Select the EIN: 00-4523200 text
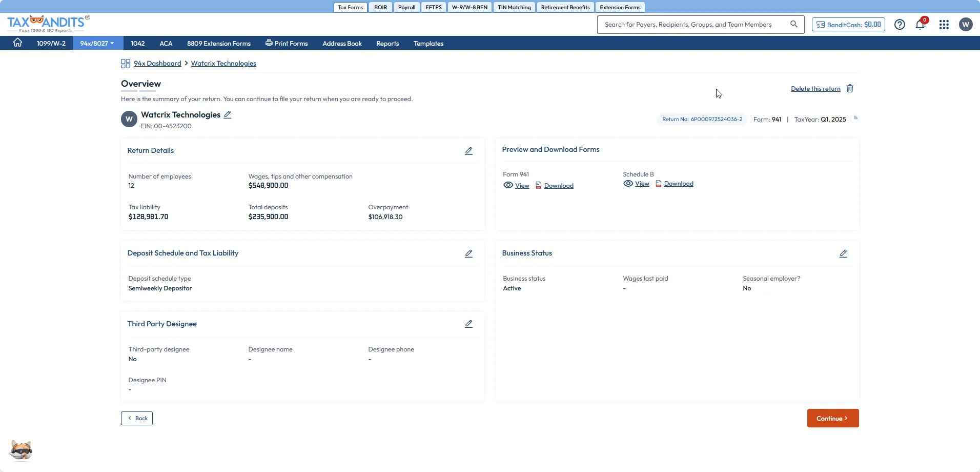The height and width of the screenshot is (472, 980). 166,126
